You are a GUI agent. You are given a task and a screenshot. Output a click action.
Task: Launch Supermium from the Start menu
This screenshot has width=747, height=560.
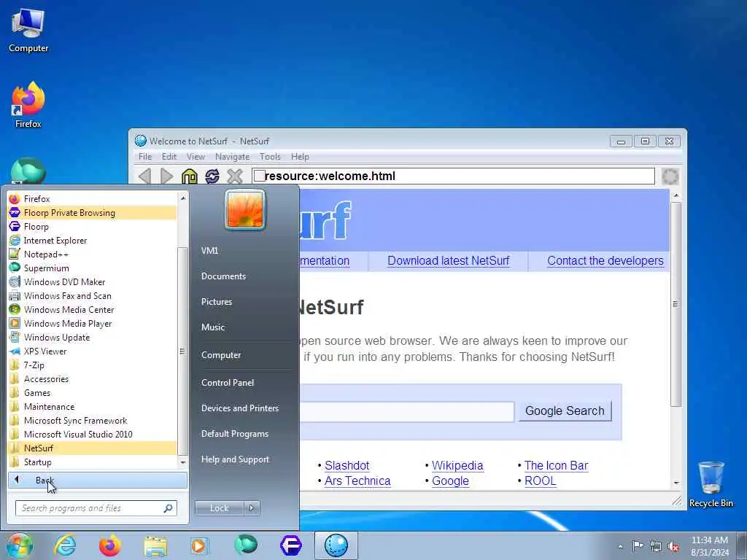click(92, 268)
